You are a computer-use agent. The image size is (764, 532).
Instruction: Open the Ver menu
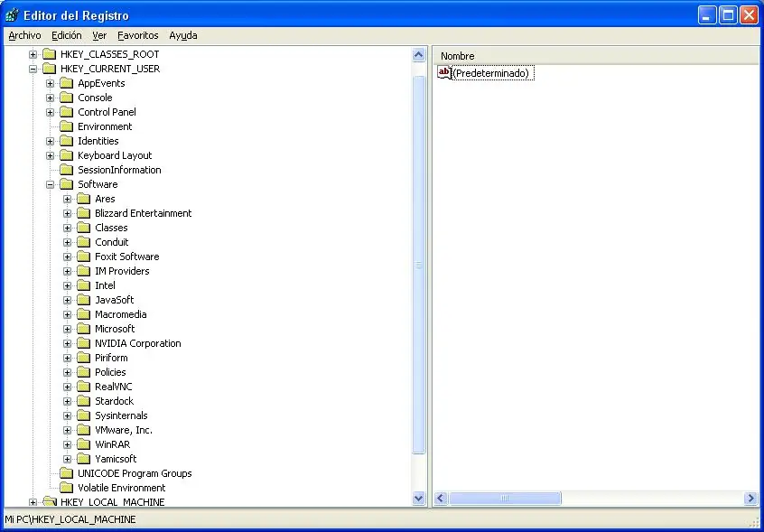(99, 35)
